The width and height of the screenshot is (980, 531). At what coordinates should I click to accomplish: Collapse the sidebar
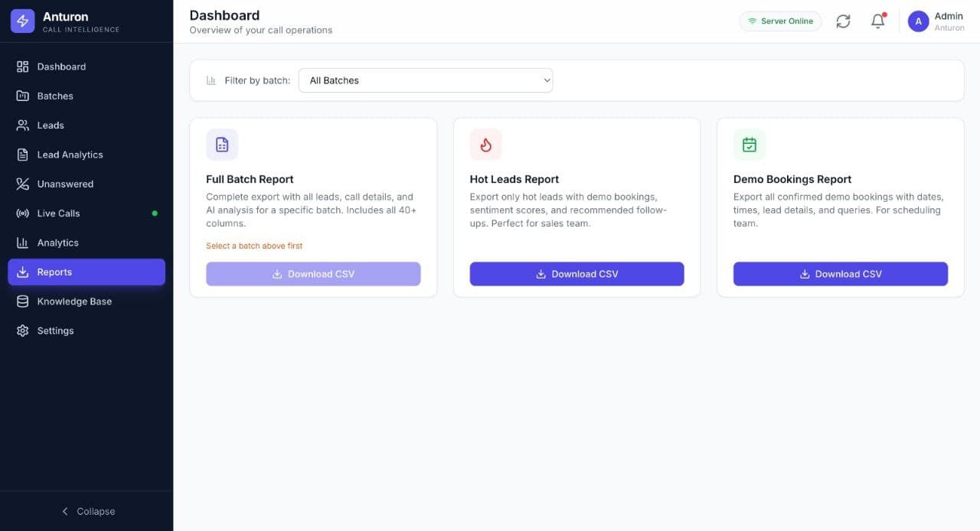pos(87,511)
